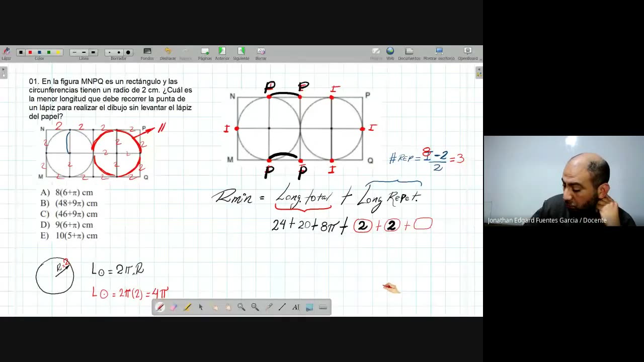Screen dimensions: 644x362
Task: Open the Documentos mode
Action: (409, 53)
